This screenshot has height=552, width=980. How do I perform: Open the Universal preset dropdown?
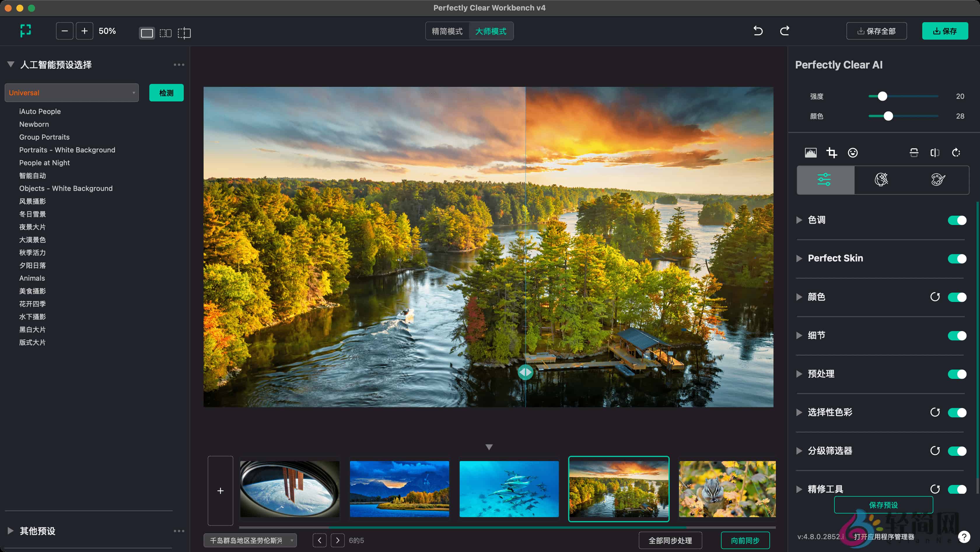tap(71, 93)
